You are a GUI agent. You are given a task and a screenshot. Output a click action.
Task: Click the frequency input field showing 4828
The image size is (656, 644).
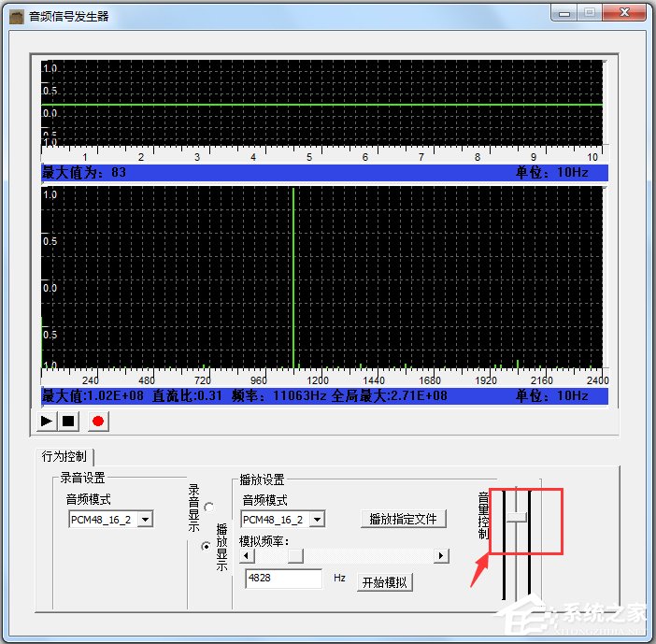282,580
